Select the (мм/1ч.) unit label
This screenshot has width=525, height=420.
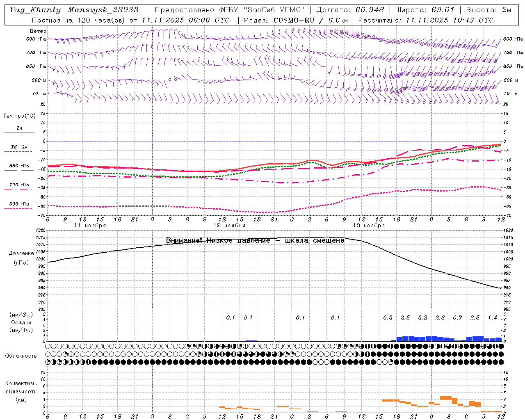tap(20, 330)
